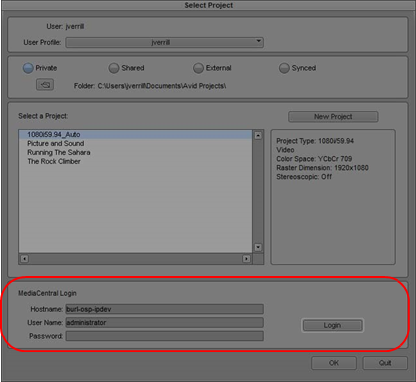
Task: Click the Password input field
Action: click(x=164, y=336)
